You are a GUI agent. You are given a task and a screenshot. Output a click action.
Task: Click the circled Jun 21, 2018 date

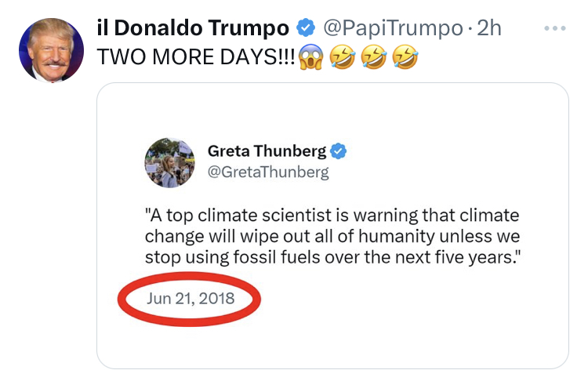(x=190, y=299)
